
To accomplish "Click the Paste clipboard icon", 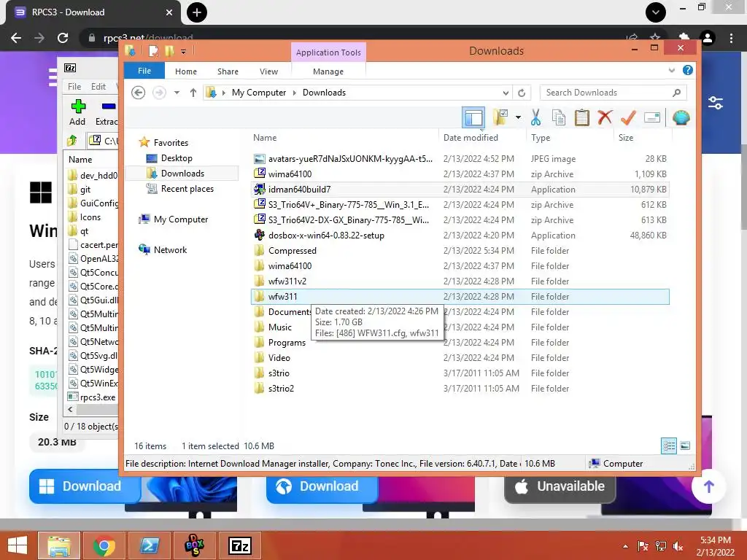I will 581,117.
